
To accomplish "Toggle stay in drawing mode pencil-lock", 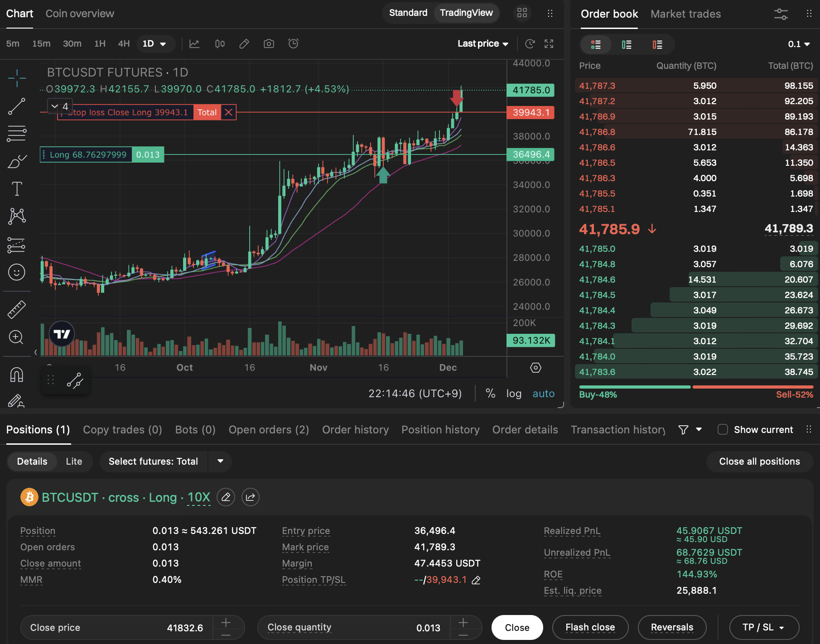I will click(x=17, y=400).
